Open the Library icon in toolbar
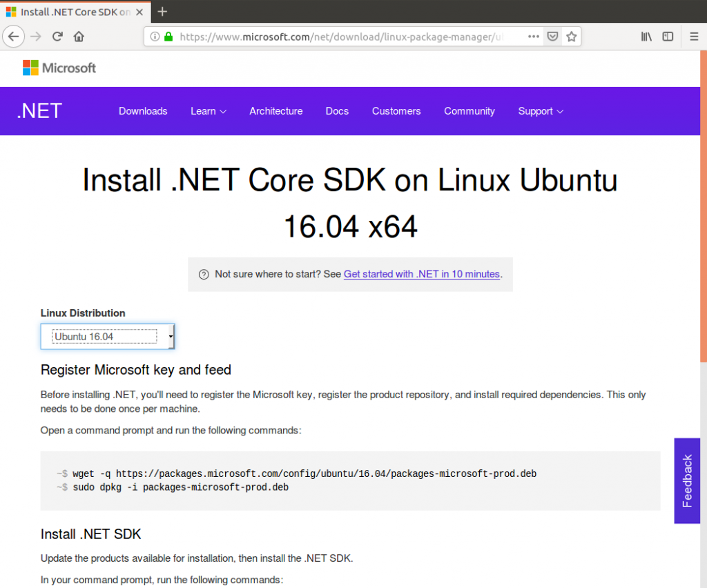The width and height of the screenshot is (707, 588). tap(646, 37)
